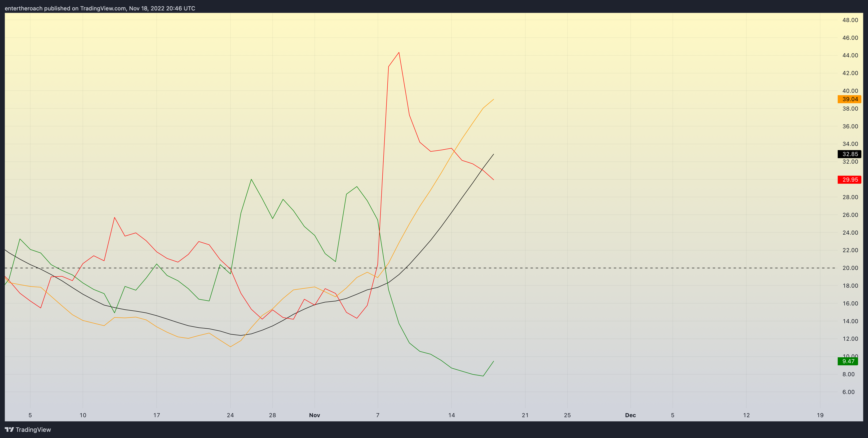
Task: Click the green 9.47 price label
Action: [x=848, y=362]
